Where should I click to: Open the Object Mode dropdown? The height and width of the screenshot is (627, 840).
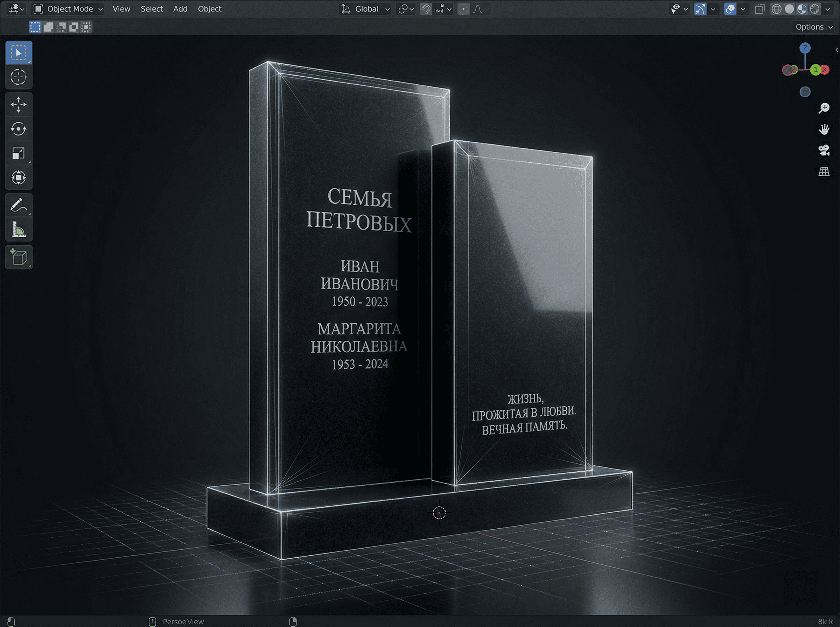pyautogui.click(x=68, y=9)
